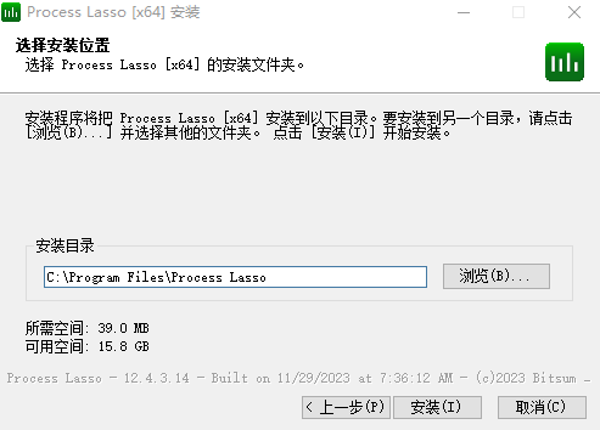Focus the install directory path field

click(x=235, y=277)
